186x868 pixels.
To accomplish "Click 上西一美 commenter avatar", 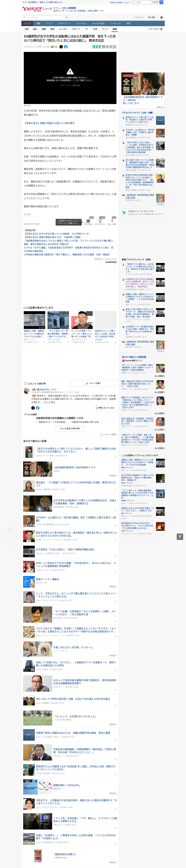I will [27, 391].
